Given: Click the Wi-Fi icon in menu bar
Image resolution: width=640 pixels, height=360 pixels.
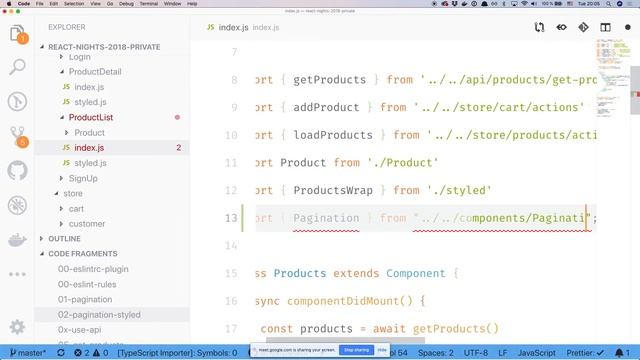Looking at the screenshot, I should tap(524, 4).
